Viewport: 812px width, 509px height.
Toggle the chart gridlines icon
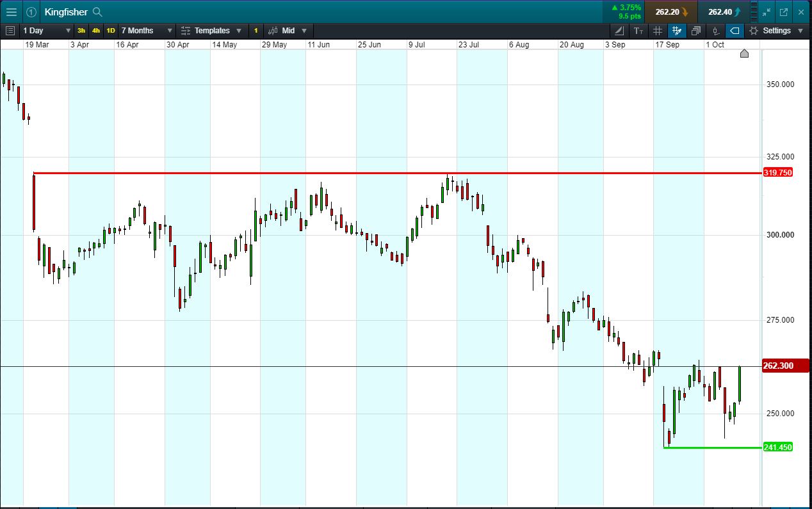[x=658, y=30]
